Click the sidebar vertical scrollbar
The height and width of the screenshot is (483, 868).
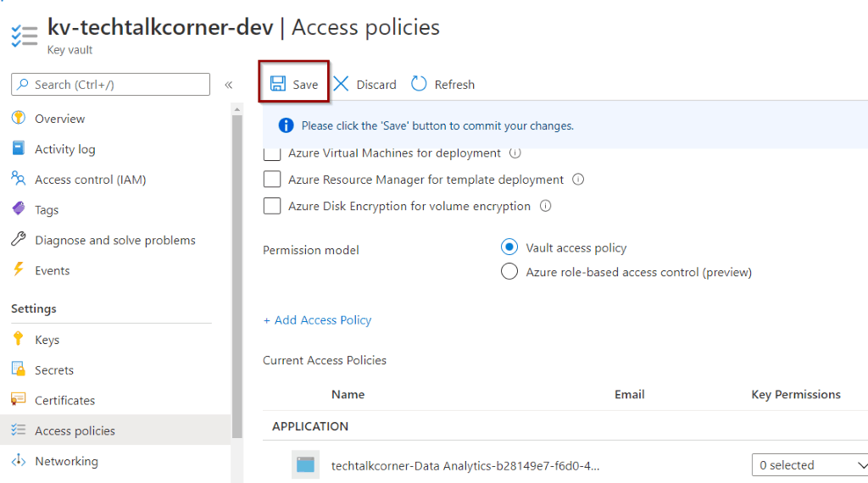click(237, 276)
